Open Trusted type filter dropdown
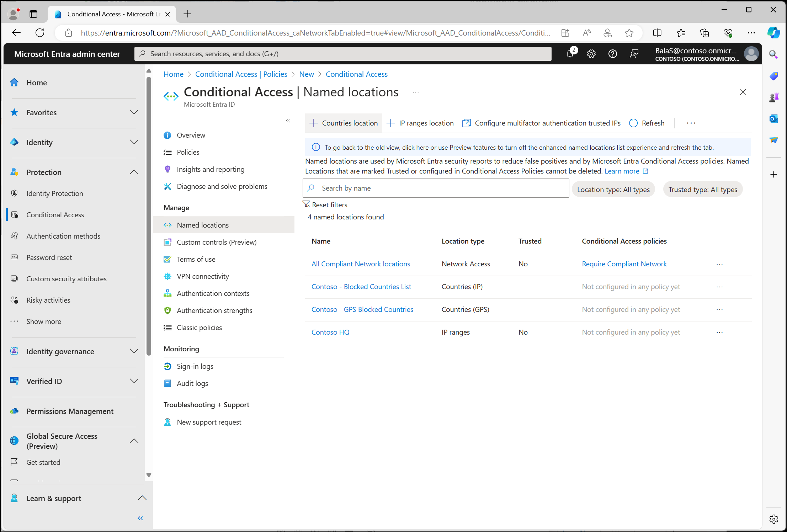 (x=702, y=190)
